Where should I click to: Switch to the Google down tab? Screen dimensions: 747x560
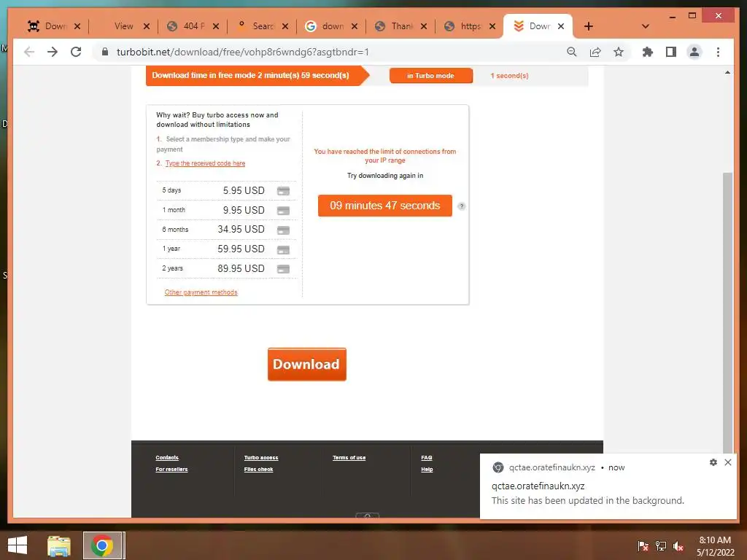click(330, 26)
